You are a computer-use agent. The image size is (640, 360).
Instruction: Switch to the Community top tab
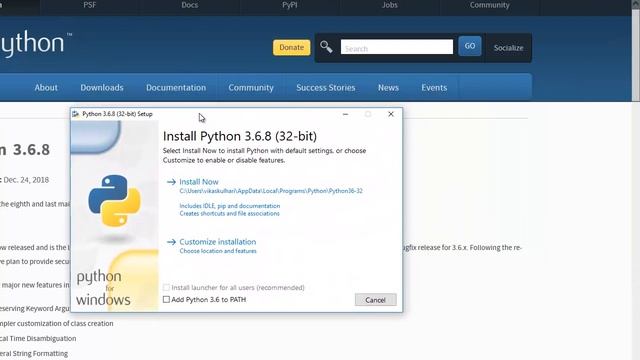tap(489, 5)
